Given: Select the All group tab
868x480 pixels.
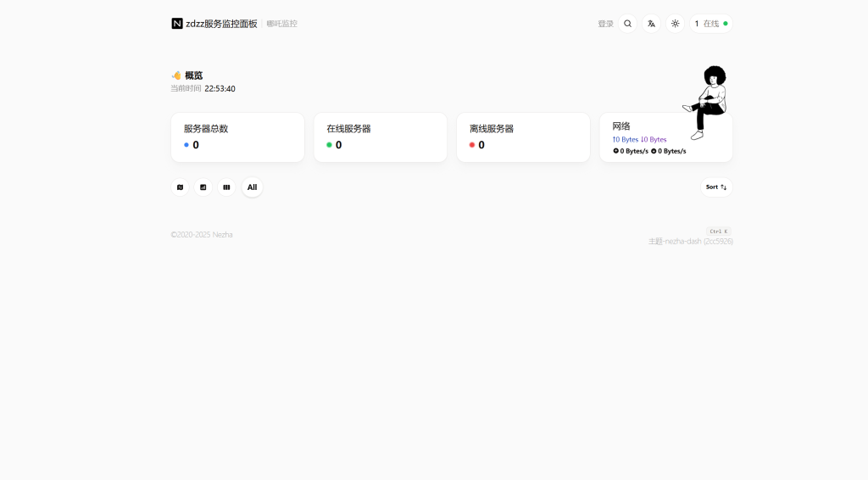Looking at the screenshot, I should click(252, 187).
